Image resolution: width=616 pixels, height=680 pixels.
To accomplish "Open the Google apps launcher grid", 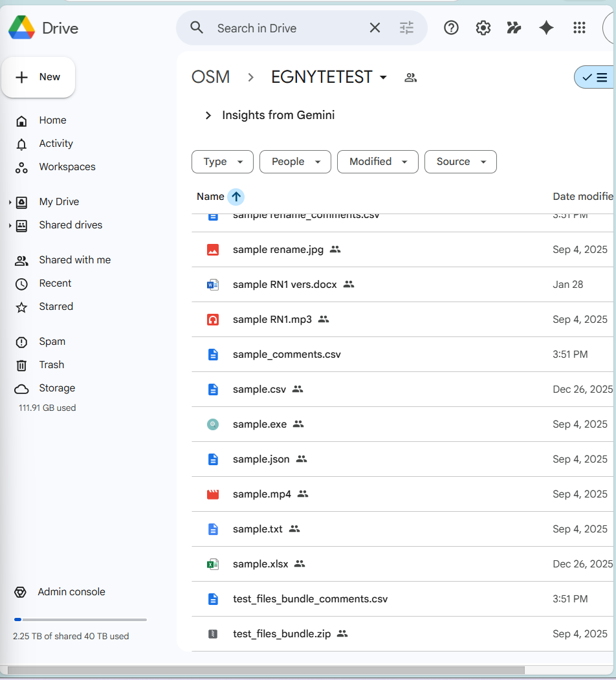I will [x=579, y=28].
